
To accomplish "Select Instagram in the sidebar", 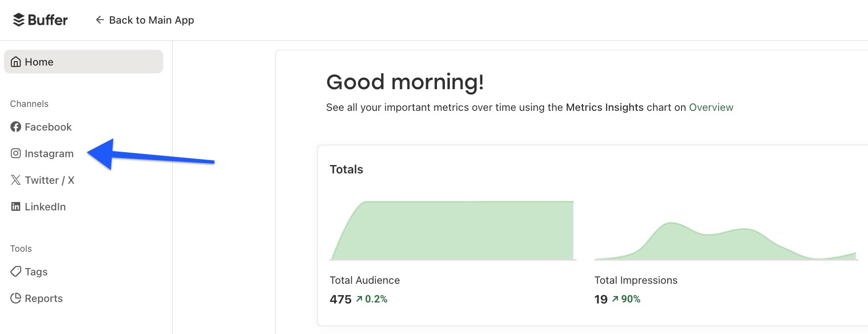I will tap(49, 154).
